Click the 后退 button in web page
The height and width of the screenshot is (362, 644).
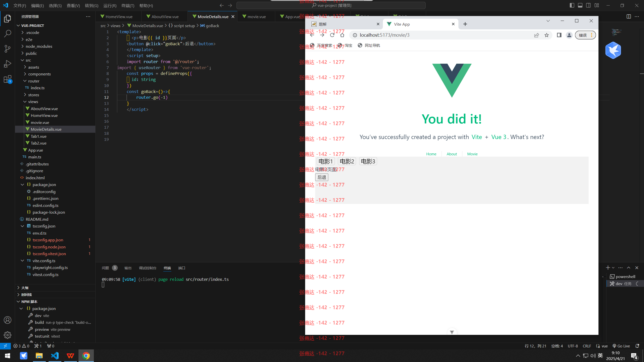(322, 177)
